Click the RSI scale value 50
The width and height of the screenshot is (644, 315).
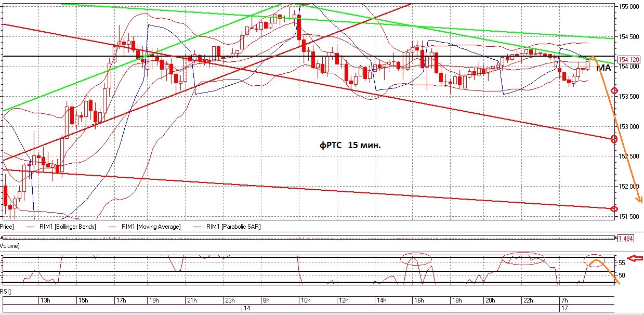pos(622,275)
